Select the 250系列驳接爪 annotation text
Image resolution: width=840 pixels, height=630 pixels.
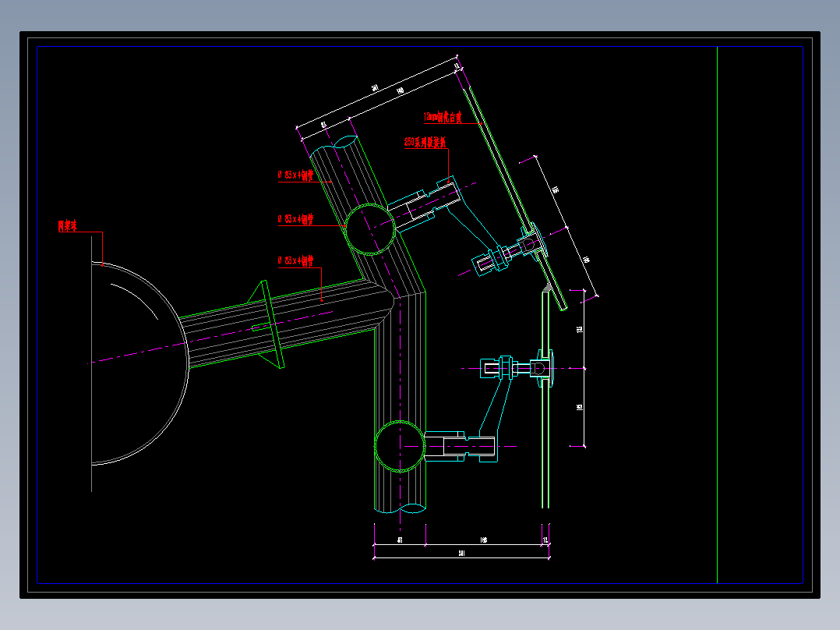point(425,142)
